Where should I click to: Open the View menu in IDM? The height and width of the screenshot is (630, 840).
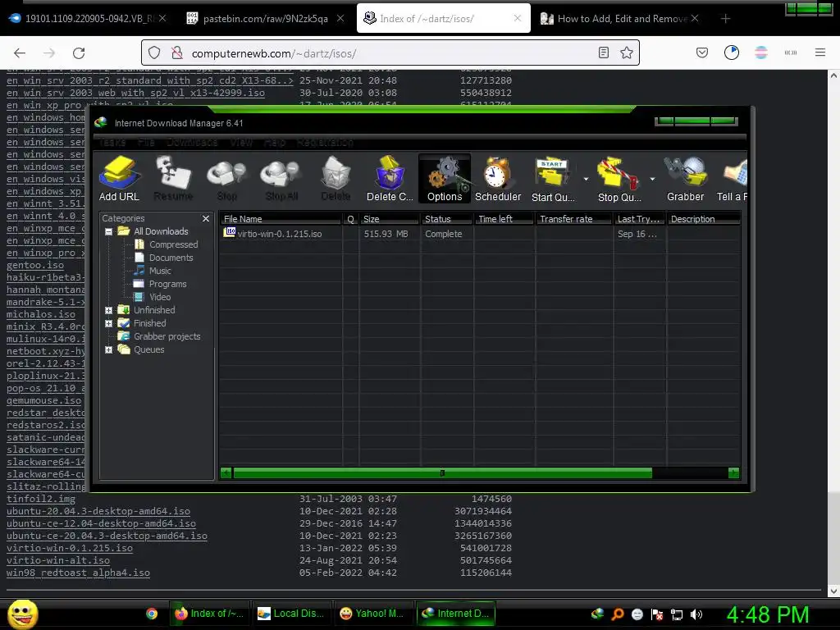tap(241, 142)
